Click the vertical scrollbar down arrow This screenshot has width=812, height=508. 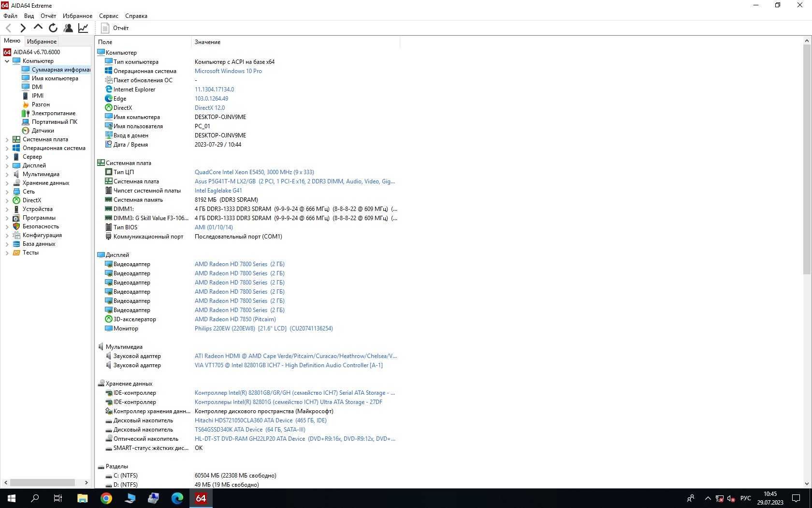807,483
